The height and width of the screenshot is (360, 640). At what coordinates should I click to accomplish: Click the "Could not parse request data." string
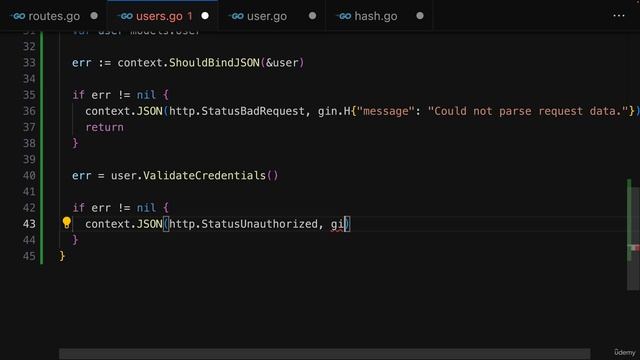pyautogui.click(x=528, y=111)
